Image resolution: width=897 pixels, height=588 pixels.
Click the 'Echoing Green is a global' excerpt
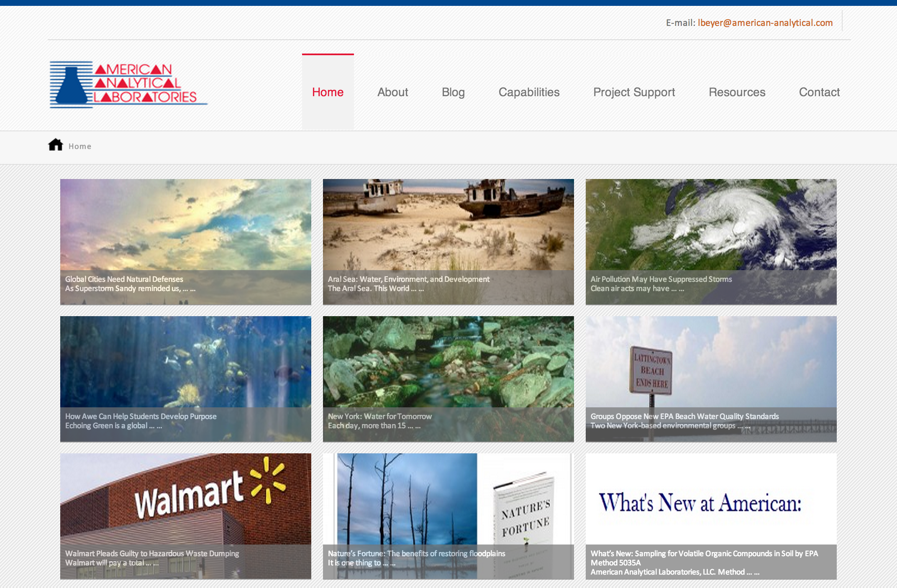113,425
